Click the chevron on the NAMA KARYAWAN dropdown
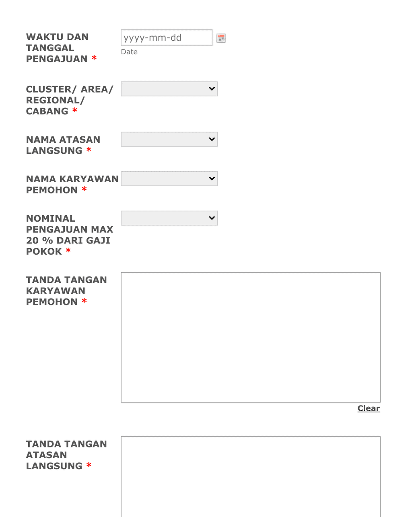The height and width of the screenshot is (517, 420). 212,178
